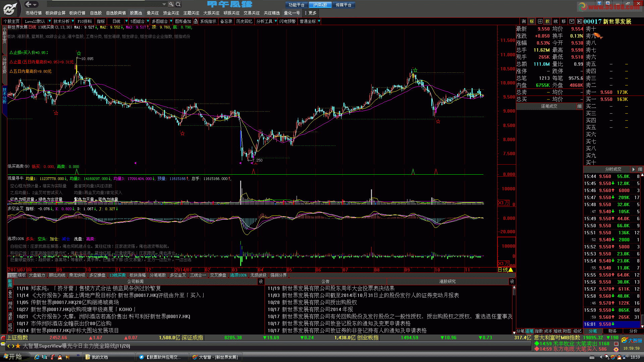The width and height of the screenshot is (644, 362).
Task: Click the Internet Explorer quick launch icon
Action: pos(37,357)
